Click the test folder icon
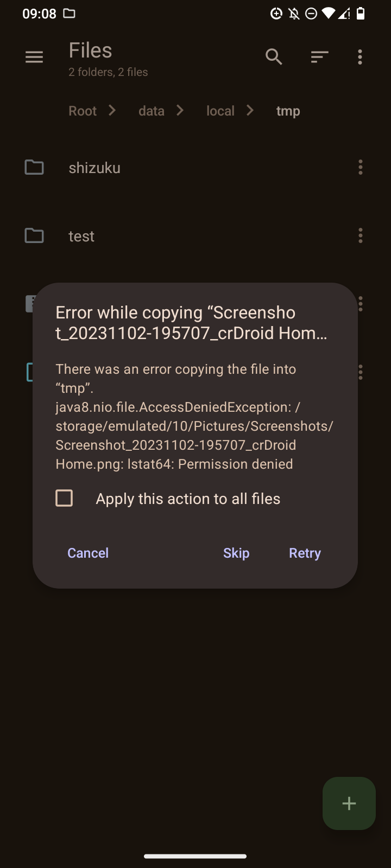 (34, 235)
